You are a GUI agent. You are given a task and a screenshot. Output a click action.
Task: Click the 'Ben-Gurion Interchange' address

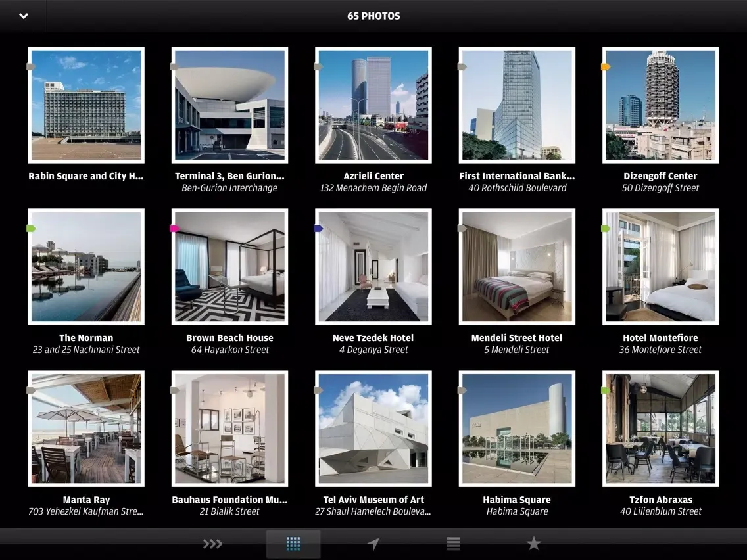[x=229, y=188]
